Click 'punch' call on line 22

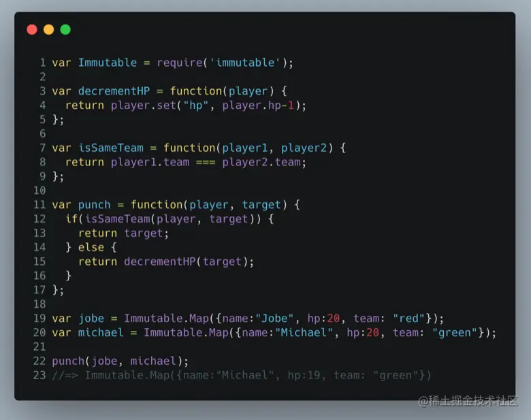(68, 361)
